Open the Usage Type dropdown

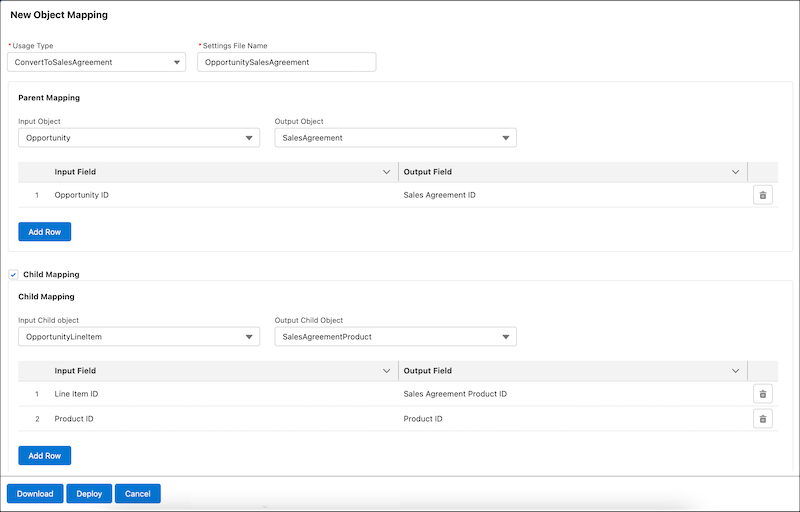96,62
